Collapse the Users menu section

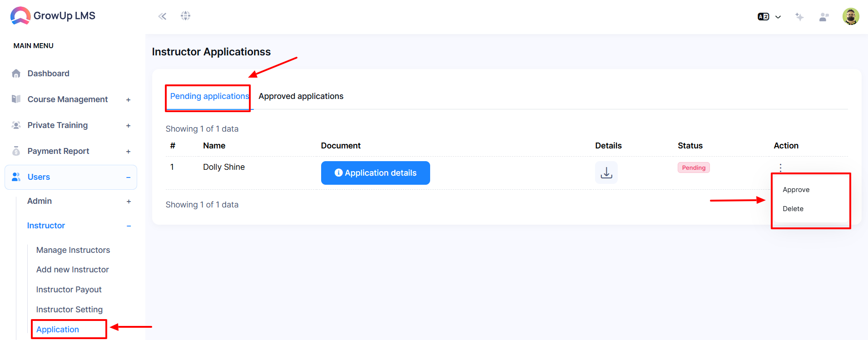(x=71, y=177)
